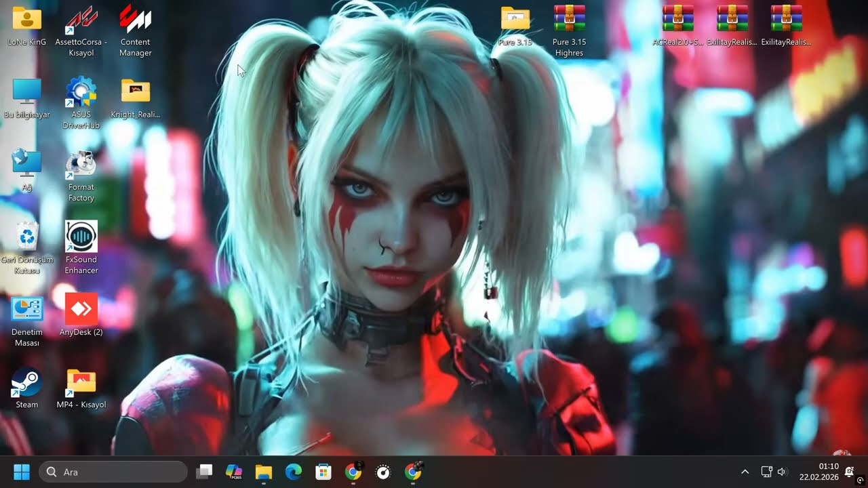
Task: Launch FxSound Enhancer
Action: (x=81, y=248)
